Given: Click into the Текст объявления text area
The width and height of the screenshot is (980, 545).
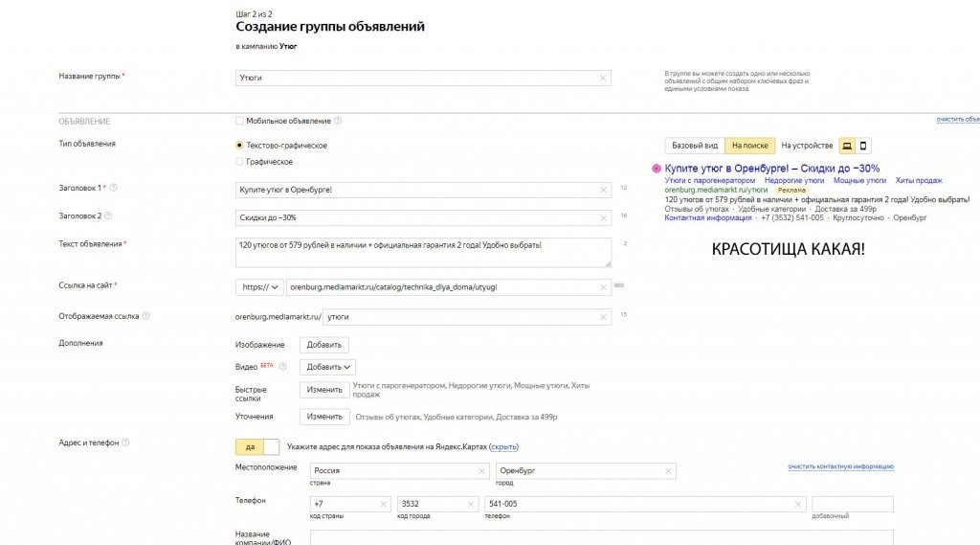Looking at the screenshot, I should click(x=423, y=252).
